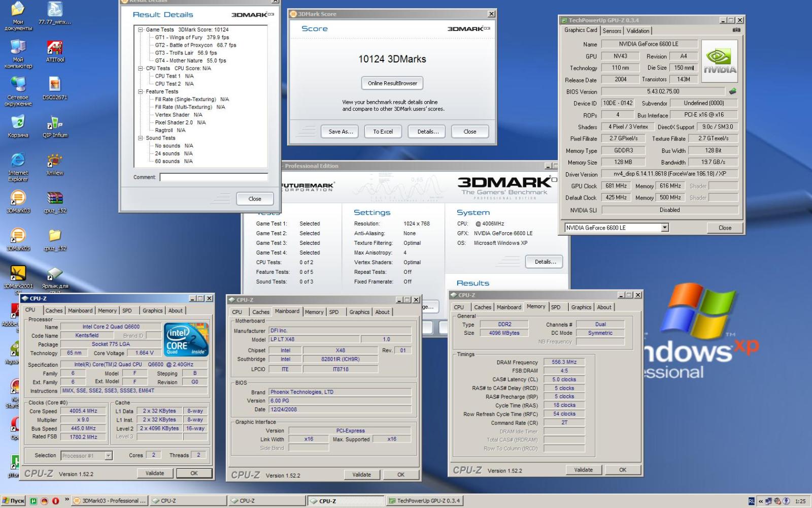Select the 77.77_winx desktop file icon
812x508 pixels.
coord(55,13)
